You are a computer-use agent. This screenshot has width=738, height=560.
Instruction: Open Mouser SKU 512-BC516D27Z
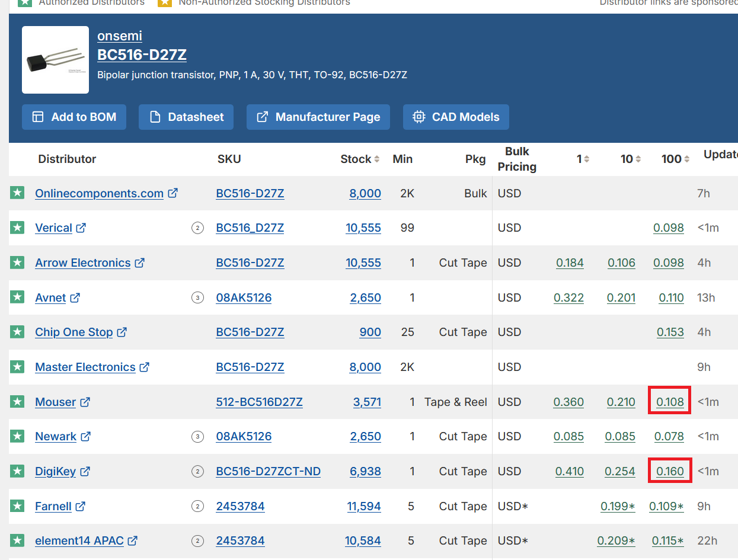(259, 402)
